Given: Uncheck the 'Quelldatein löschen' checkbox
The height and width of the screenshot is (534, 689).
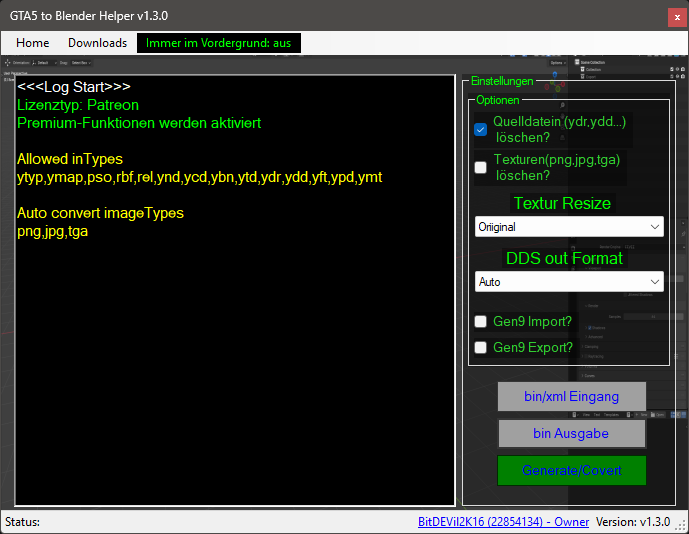Looking at the screenshot, I should 481,130.
